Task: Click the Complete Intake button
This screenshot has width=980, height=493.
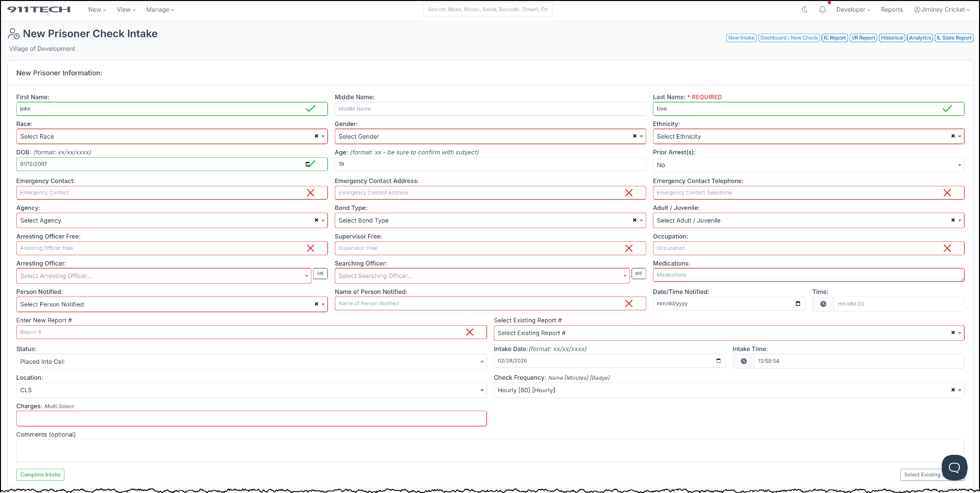Action: pyautogui.click(x=40, y=474)
